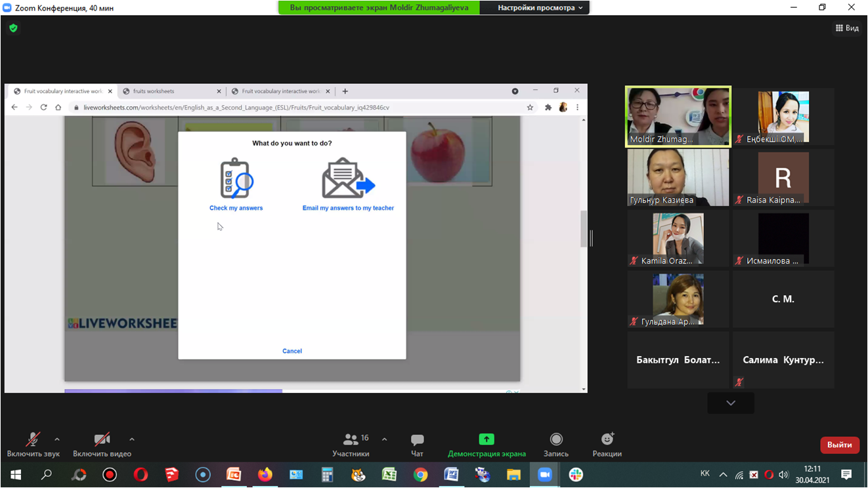Image resolution: width=868 pixels, height=488 pixels.
Task: Click the Check my answers clipboard icon
Action: pos(236,178)
